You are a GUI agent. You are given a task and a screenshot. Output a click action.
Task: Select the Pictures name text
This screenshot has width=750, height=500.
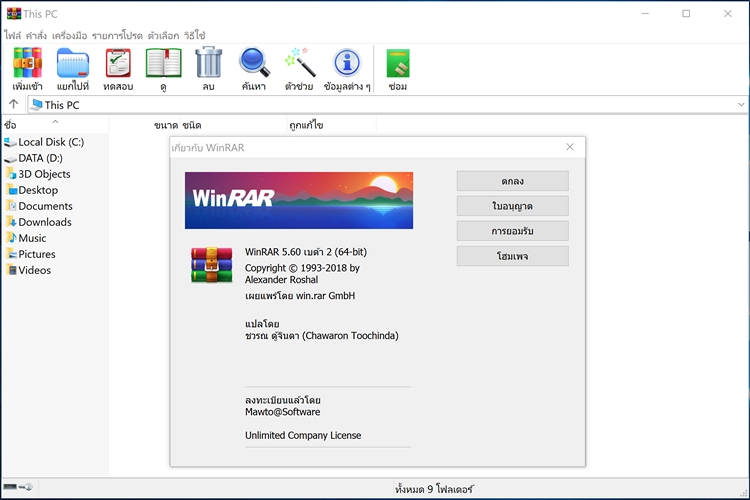pyautogui.click(x=37, y=254)
